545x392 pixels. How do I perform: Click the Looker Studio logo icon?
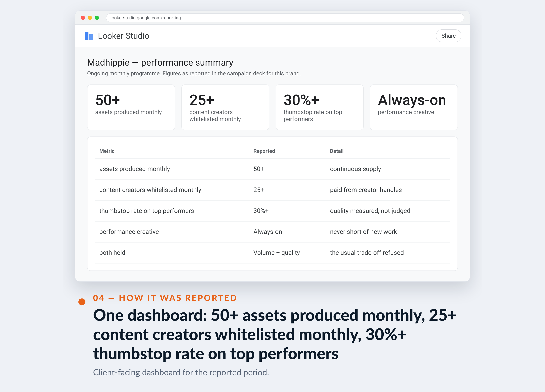pos(89,36)
